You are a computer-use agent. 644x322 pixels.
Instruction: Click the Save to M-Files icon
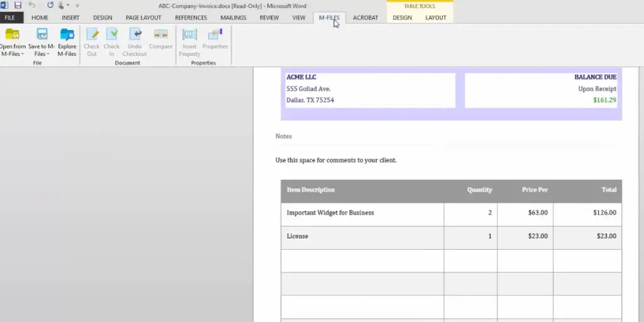pos(42,35)
